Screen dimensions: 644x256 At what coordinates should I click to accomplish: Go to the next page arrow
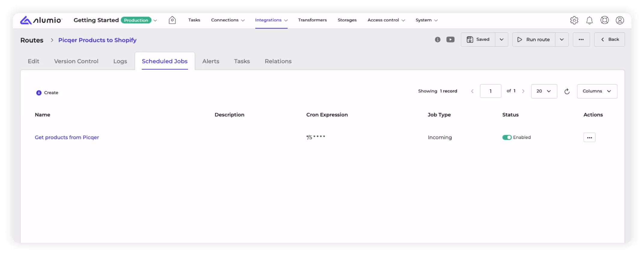[523, 91]
